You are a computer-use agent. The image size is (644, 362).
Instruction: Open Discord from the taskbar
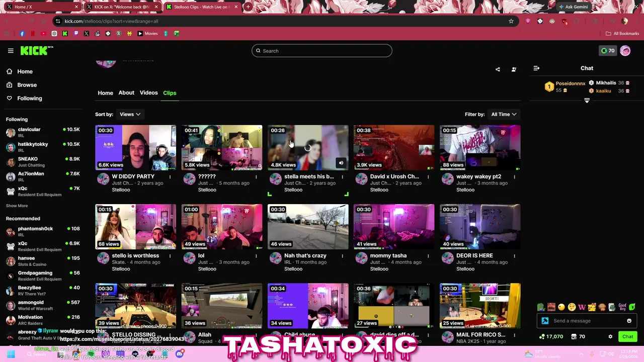180,354
